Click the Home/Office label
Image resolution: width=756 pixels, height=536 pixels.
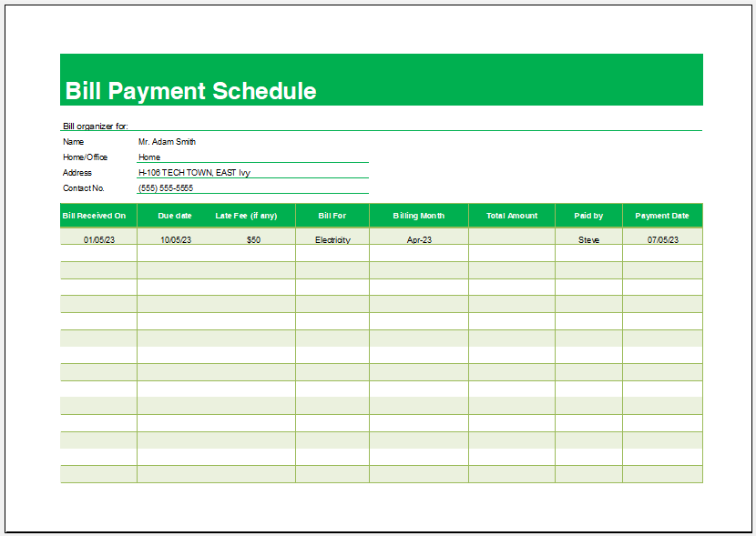[x=85, y=157]
